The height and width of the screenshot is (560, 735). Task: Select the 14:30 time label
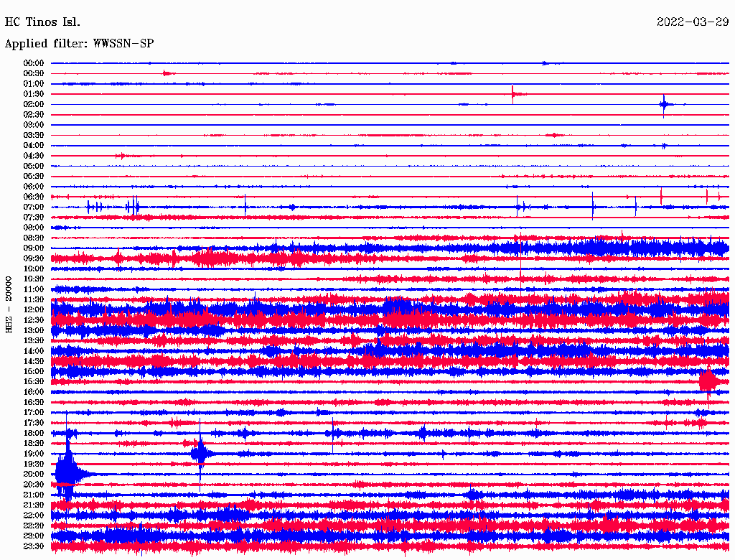point(34,362)
